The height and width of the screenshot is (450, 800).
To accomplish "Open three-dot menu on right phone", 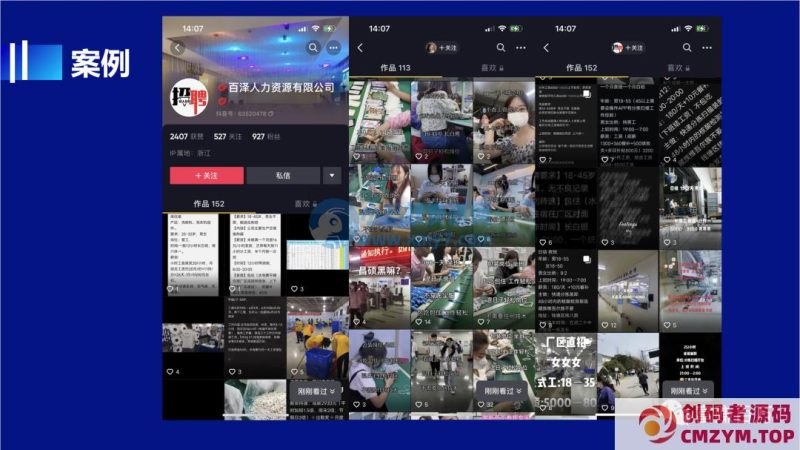I will click(707, 48).
